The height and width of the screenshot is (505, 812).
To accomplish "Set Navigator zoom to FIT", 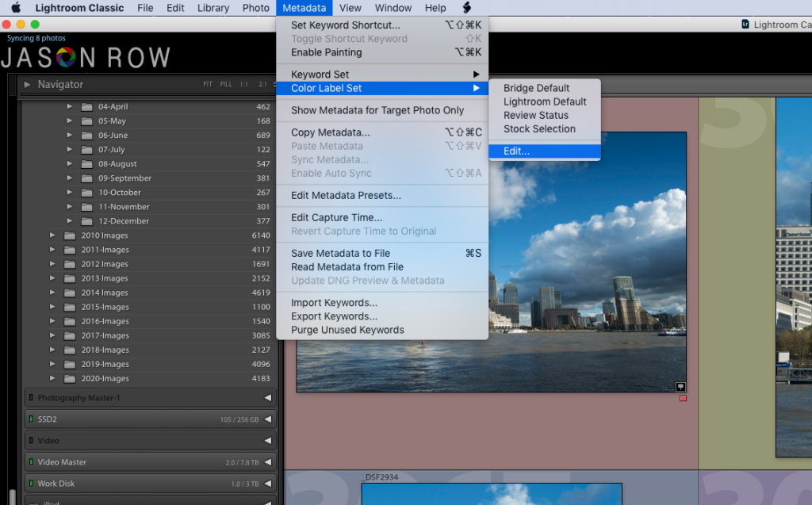I will point(208,84).
